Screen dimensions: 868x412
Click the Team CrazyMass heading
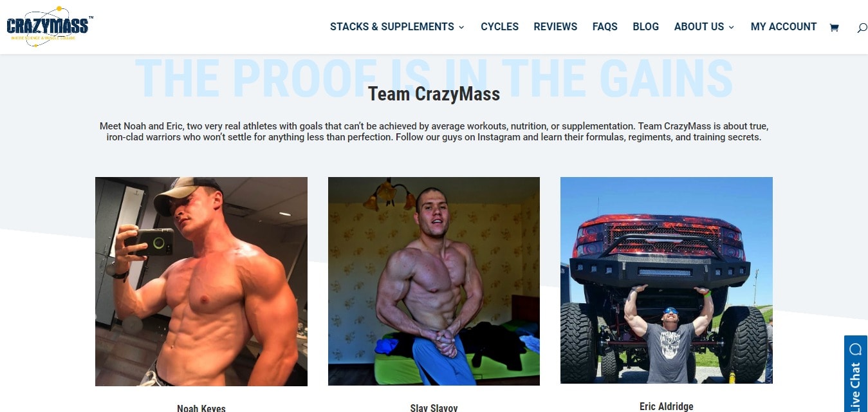[x=434, y=94]
